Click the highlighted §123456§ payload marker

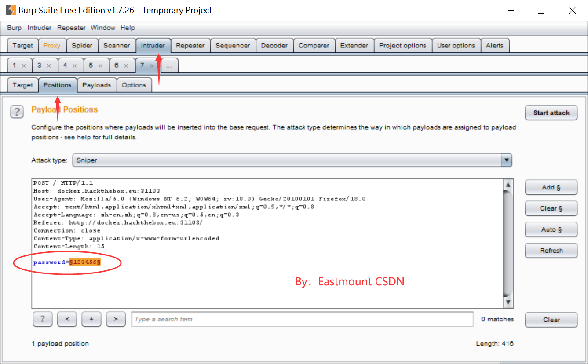pyautogui.click(x=85, y=262)
